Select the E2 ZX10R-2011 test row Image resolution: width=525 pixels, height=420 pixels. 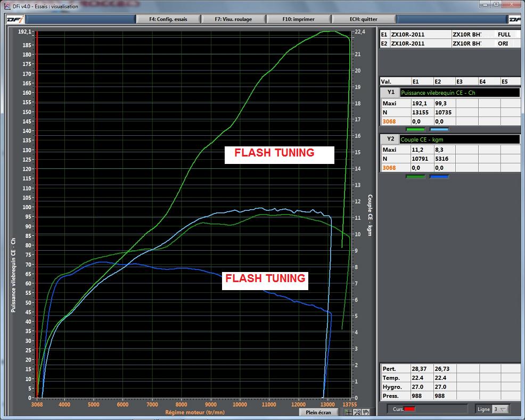[414, 43]
